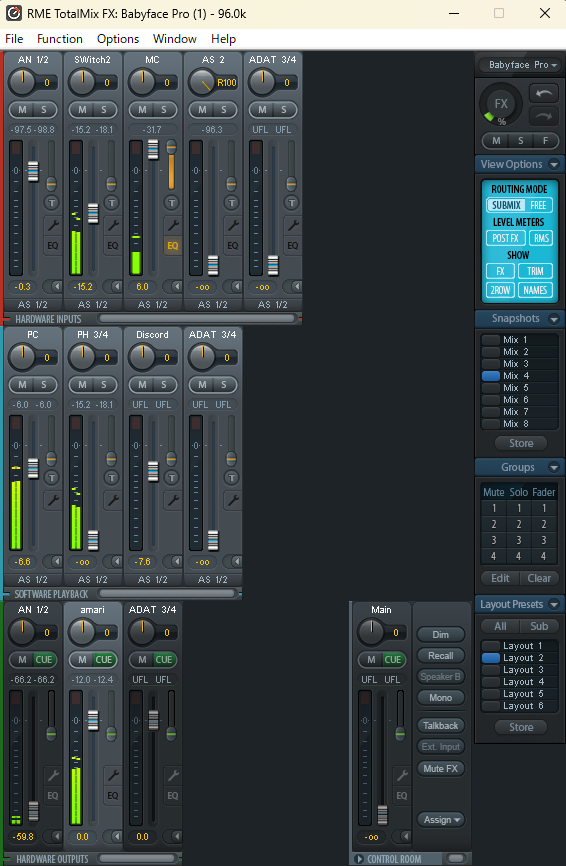
Task: Collapse the Layout Presets panel
Action: [x=553, y=604]
